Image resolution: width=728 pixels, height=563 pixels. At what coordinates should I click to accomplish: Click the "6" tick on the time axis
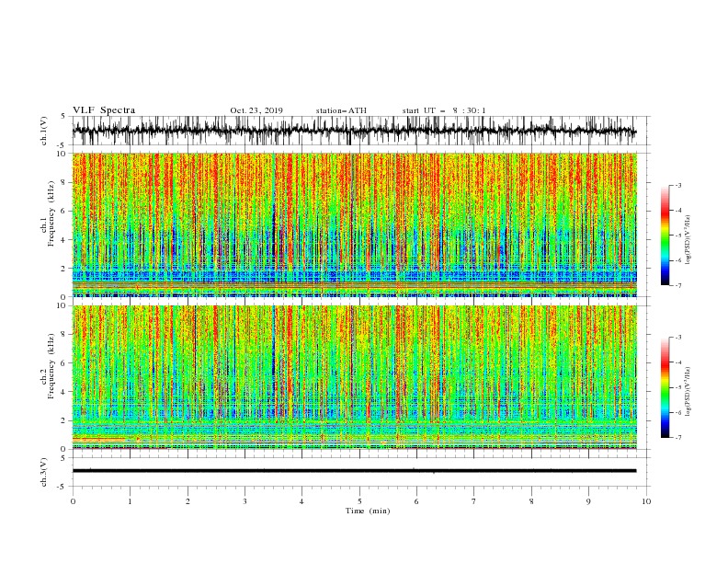coord(416,501)
